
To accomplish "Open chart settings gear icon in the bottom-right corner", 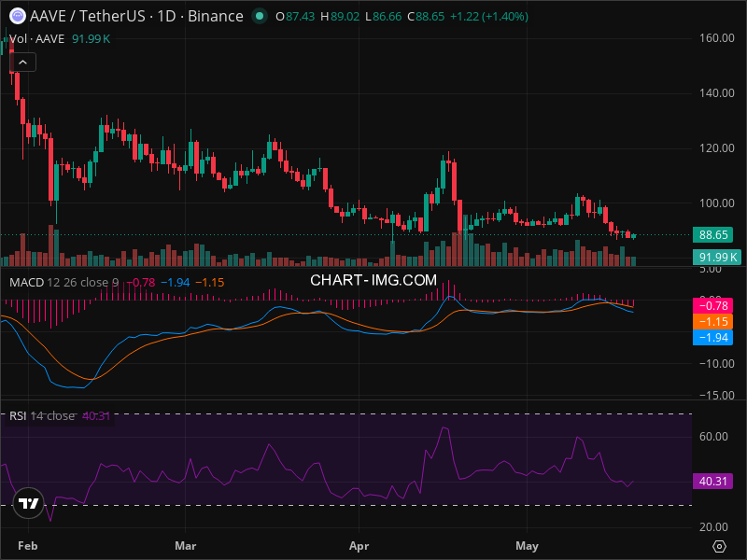I will click(719, 546).
